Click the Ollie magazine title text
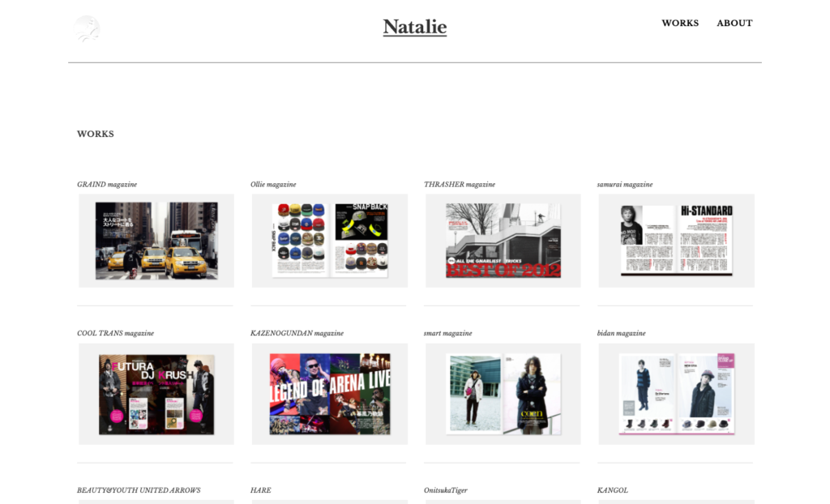830x504 pixels. click(273, 184)
